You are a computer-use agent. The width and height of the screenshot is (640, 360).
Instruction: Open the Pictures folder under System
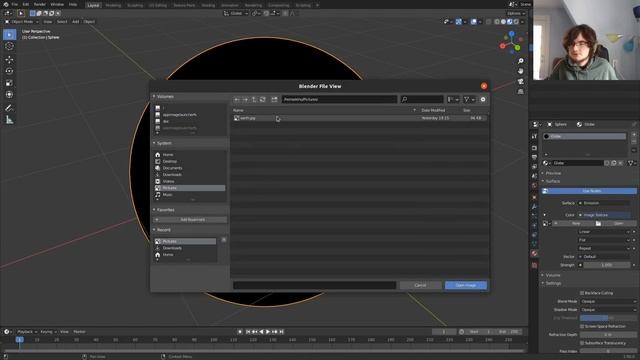[x=189, y=188]
